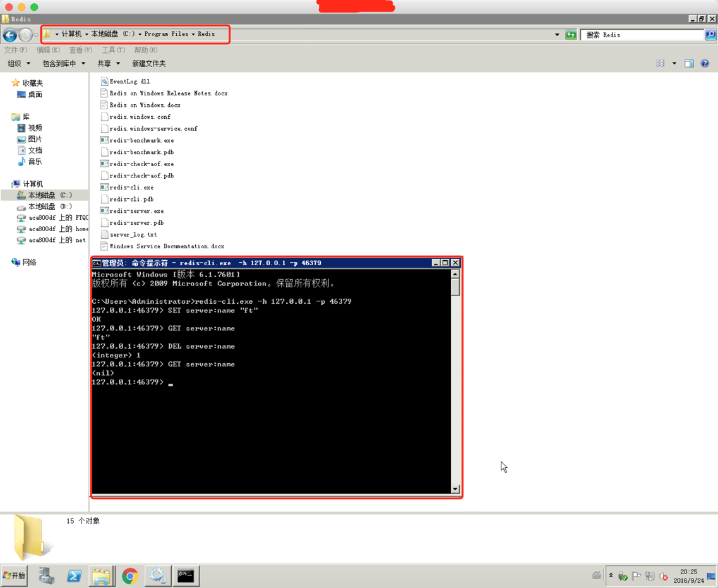718x588 pixels.
Task: Open the 文件(F) menu
Action: coord(16,50)
